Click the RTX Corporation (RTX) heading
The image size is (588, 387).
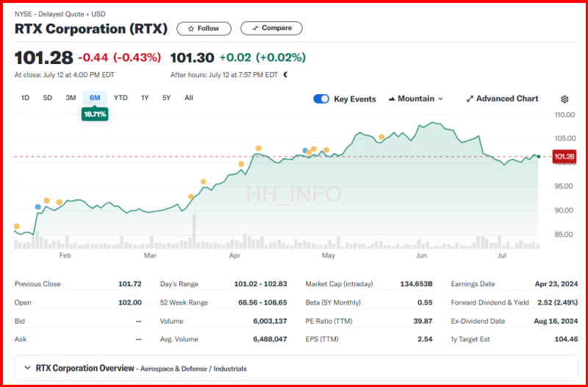tap(91, 29)
